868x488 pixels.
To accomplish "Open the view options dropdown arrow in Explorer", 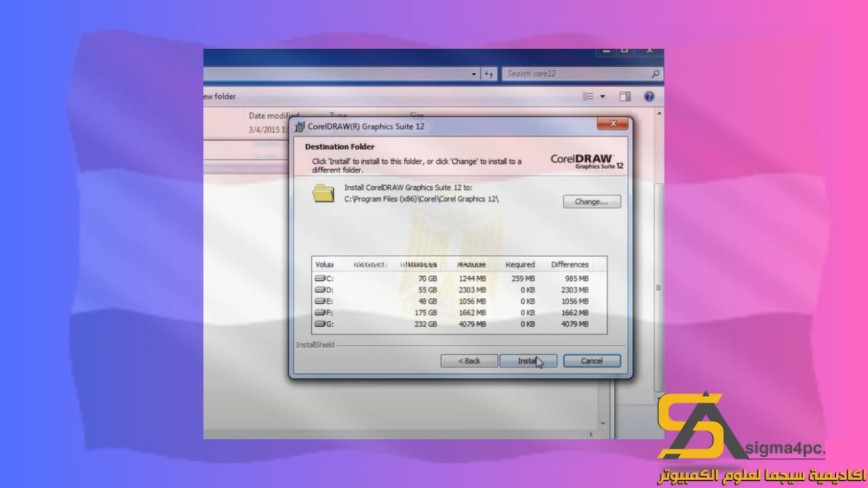I will [x=602, y=97].
